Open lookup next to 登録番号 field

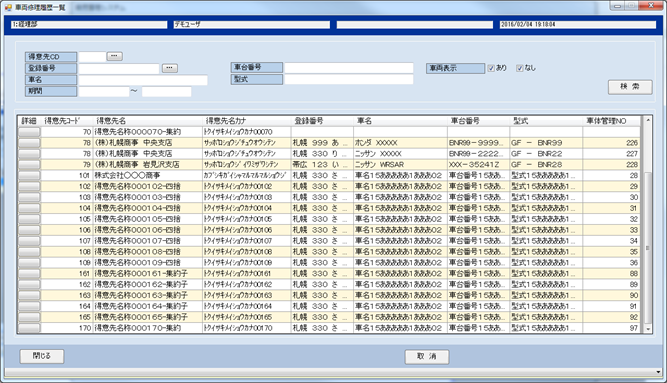pos(170,68)
